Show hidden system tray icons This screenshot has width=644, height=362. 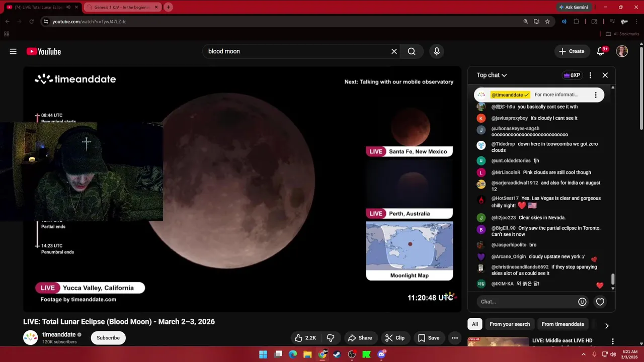584,354
